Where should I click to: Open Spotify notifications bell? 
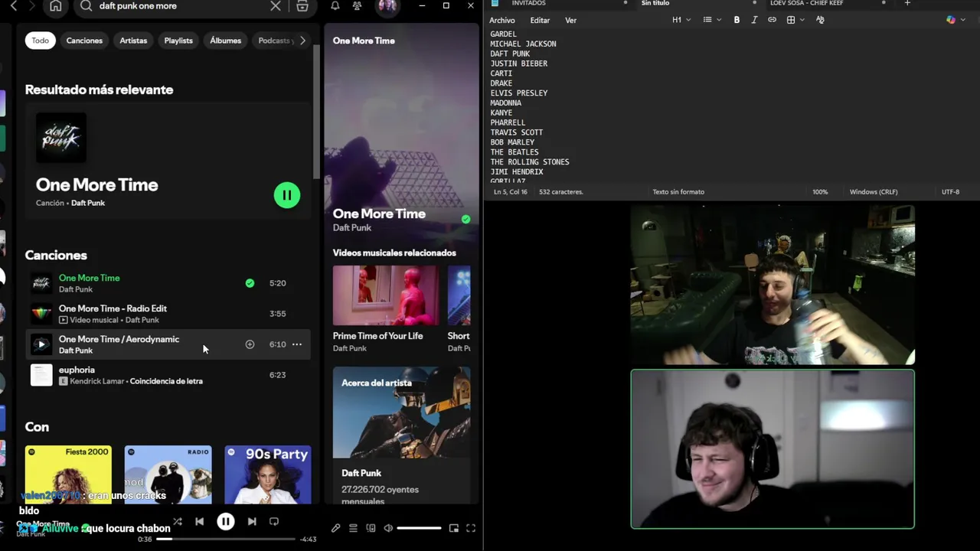[x=335, y=6]
